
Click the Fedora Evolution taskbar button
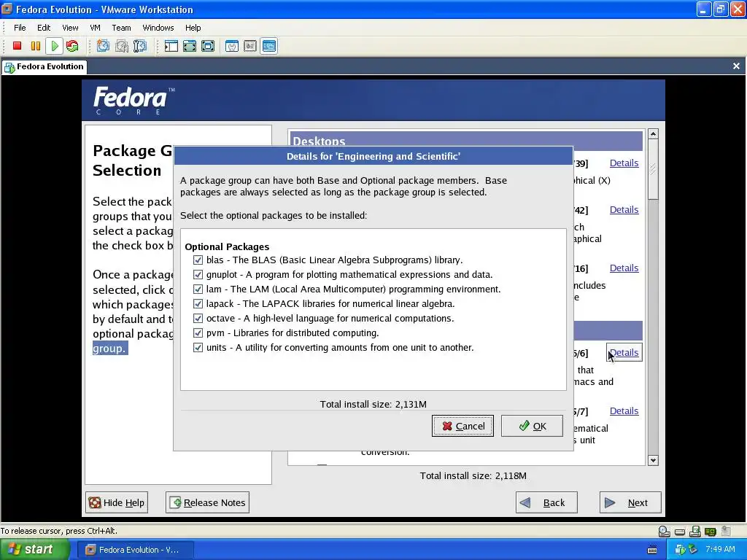137,550
